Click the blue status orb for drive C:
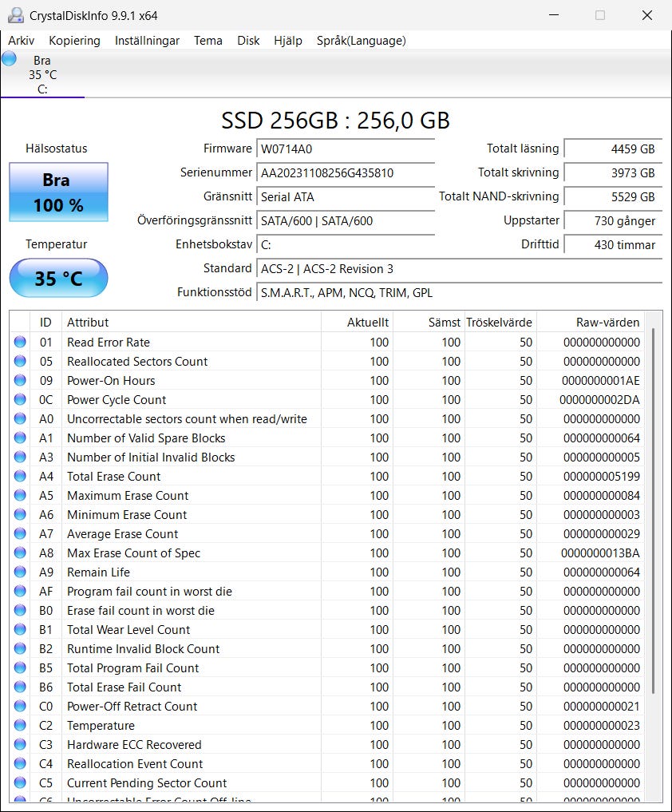The height and width of the screenshot is (812, 672). point(10,58)
